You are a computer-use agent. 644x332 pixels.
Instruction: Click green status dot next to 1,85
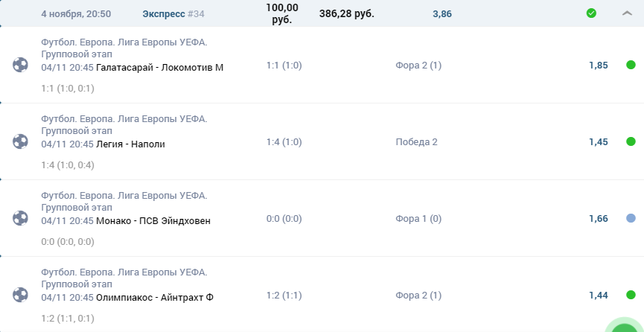[x=631, y=65]
